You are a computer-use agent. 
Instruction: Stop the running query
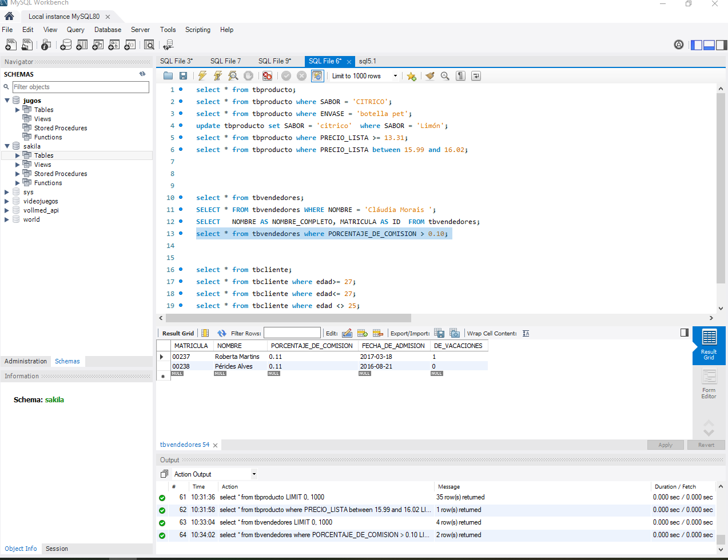(x=249, y=75)
